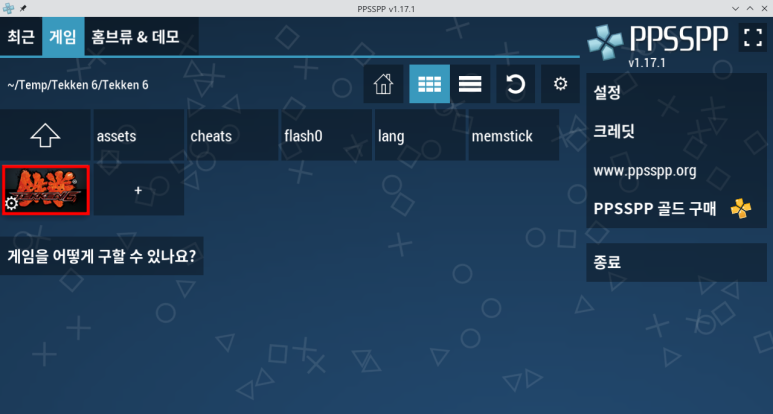Open the memstick folder
The image size is (773, 414).
coord(513,135)
